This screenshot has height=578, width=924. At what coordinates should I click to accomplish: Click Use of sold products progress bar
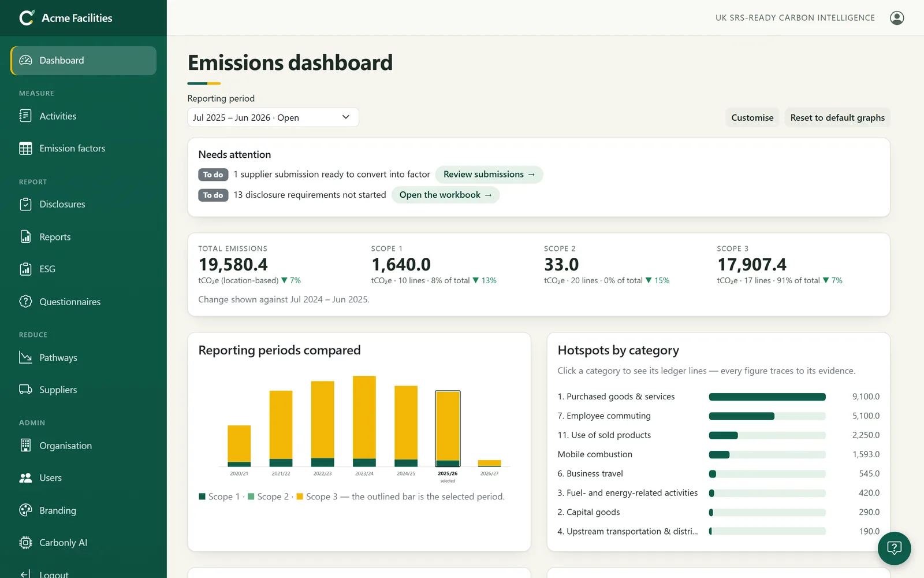767,435
